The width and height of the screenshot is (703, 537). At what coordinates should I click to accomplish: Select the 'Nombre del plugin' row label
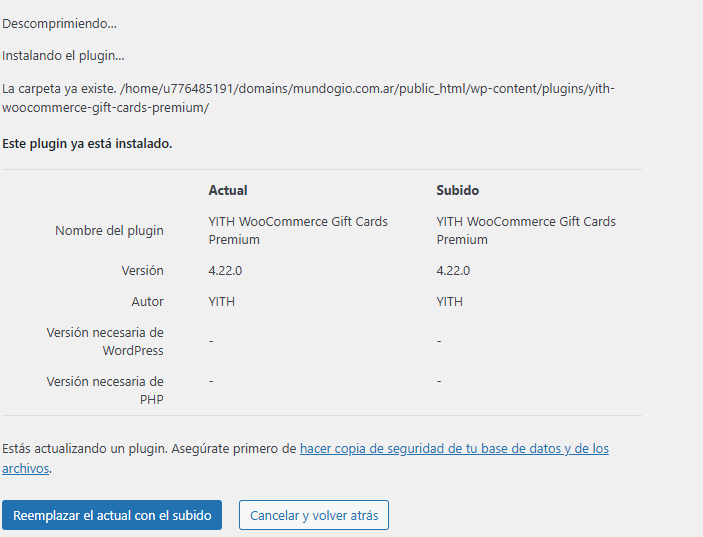point(109,231)
